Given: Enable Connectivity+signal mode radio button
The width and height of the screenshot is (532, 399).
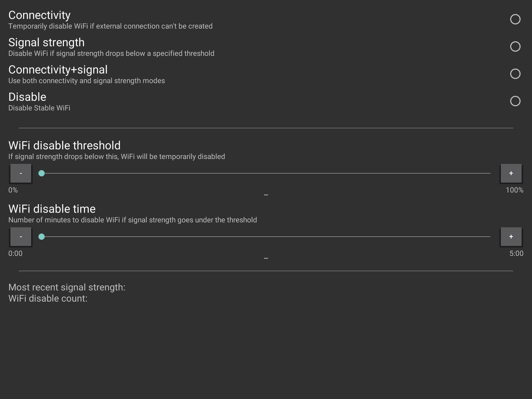Looking at the screenshot, I should point(515,74).
